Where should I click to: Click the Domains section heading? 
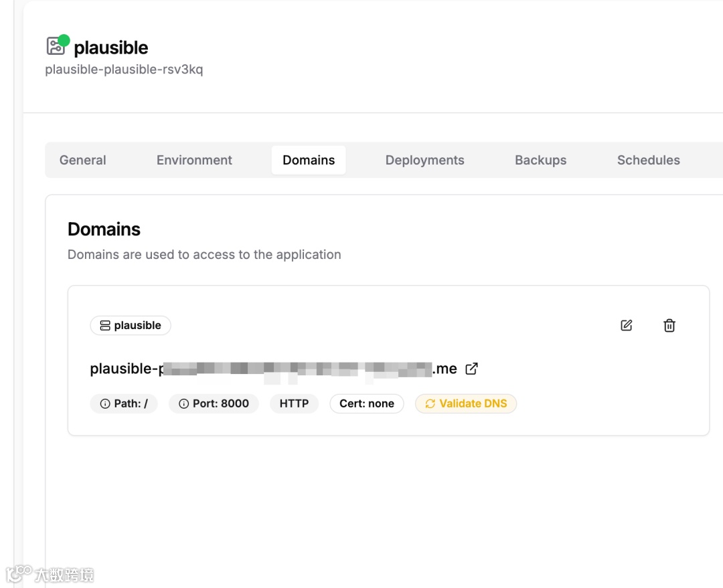click(x=104, y=229)
